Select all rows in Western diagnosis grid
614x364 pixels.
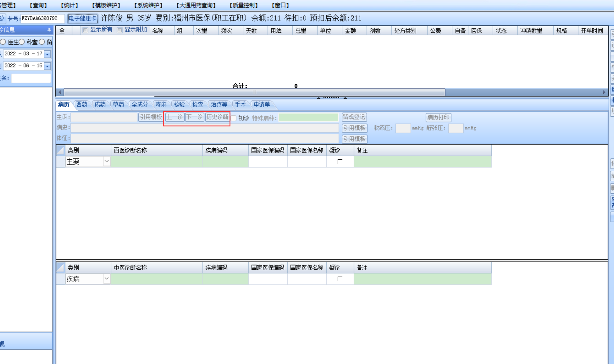(61, 150)
